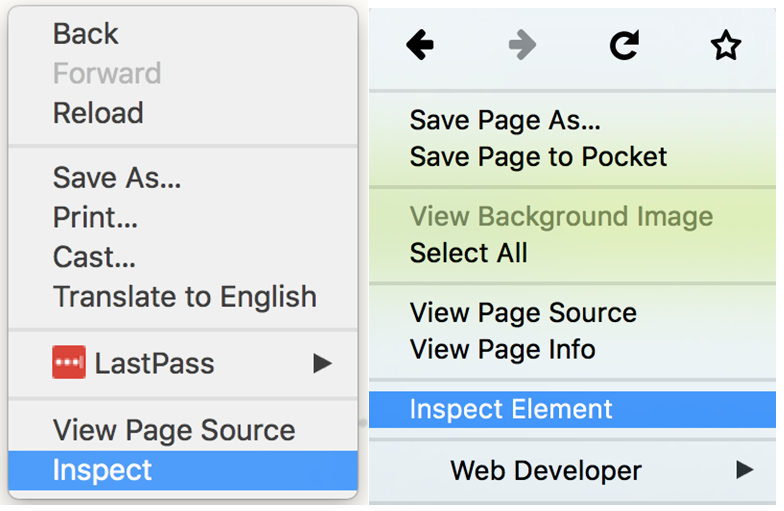Click the red LastPass icon
This screenshot has width=784, height=511.
69,362
